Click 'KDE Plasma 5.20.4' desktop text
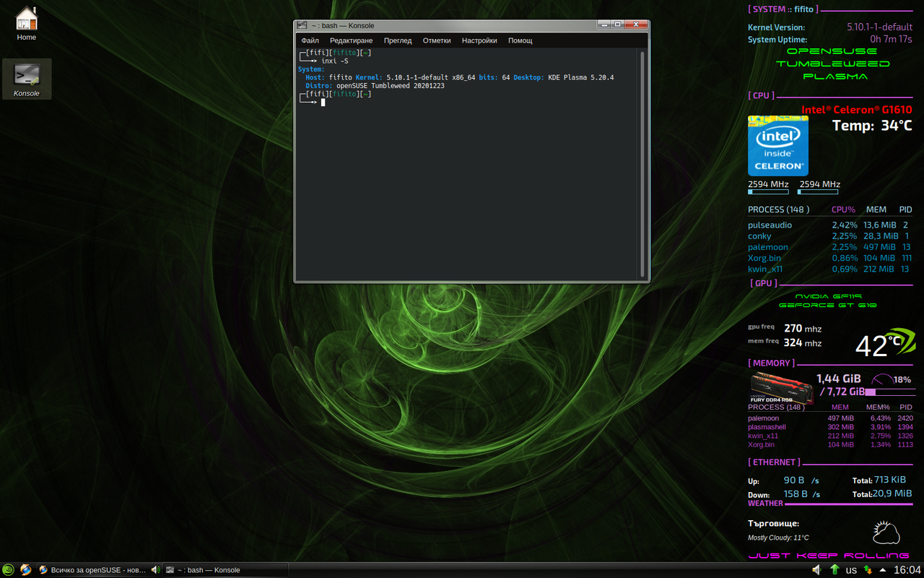Screen dimensions: 924x578 click(581, 77)
